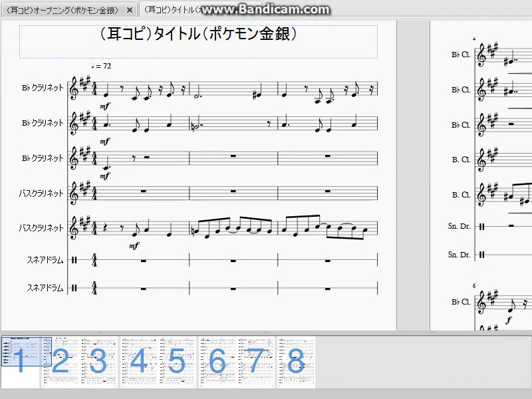Click the top B♭ Cl. label on page two
The height and width of the screenshot is (399, 532).
tap(461, 55)
